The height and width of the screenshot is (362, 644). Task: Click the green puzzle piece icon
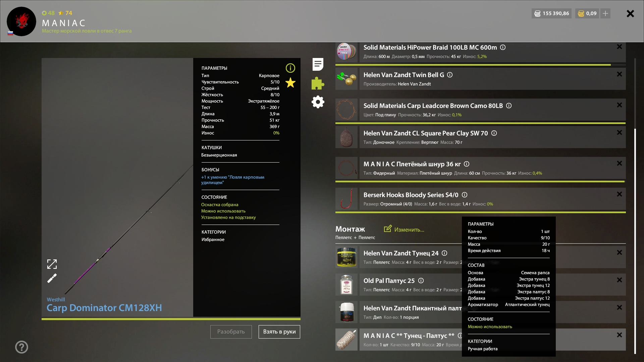pyautogui.click(x=318, y=83)
